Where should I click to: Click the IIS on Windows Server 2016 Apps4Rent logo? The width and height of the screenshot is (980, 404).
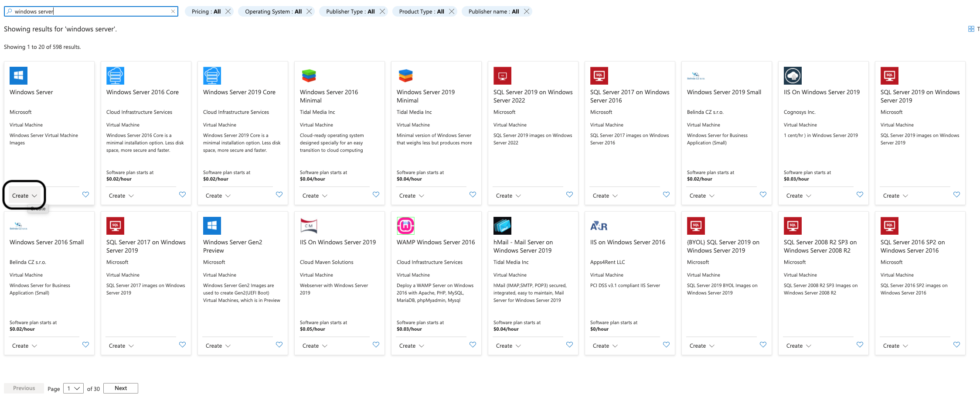[599, 226]
